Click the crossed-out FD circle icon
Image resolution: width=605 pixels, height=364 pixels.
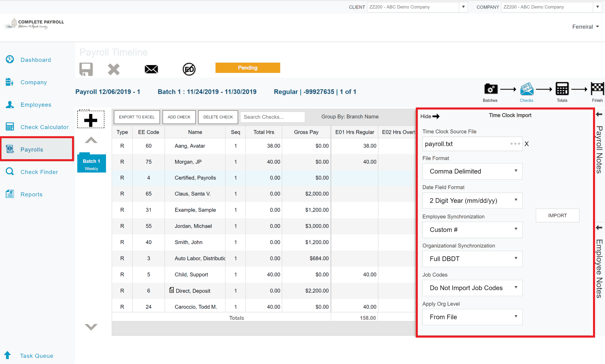click(189, 69)
